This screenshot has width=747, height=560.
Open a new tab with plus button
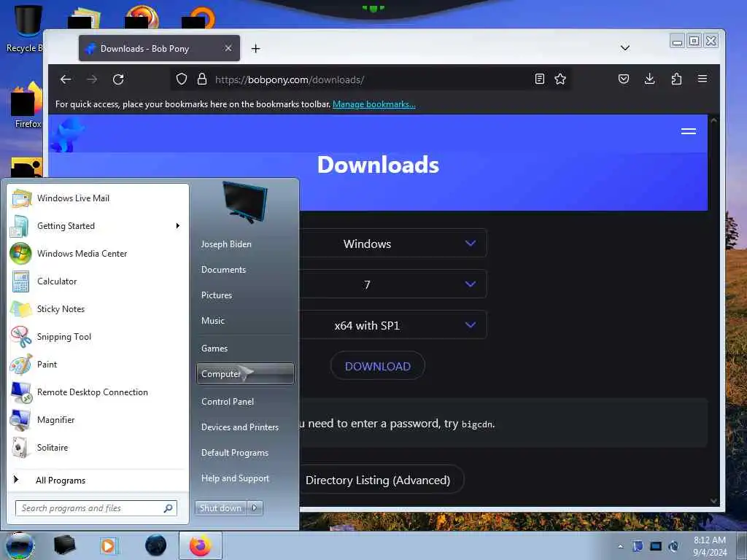coord(256,49)
